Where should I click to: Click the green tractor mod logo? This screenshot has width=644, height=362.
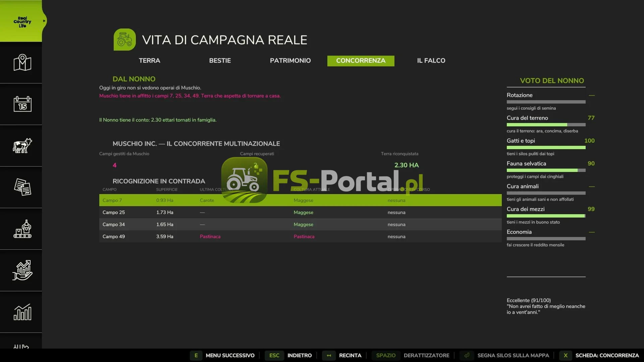[125, 40]
